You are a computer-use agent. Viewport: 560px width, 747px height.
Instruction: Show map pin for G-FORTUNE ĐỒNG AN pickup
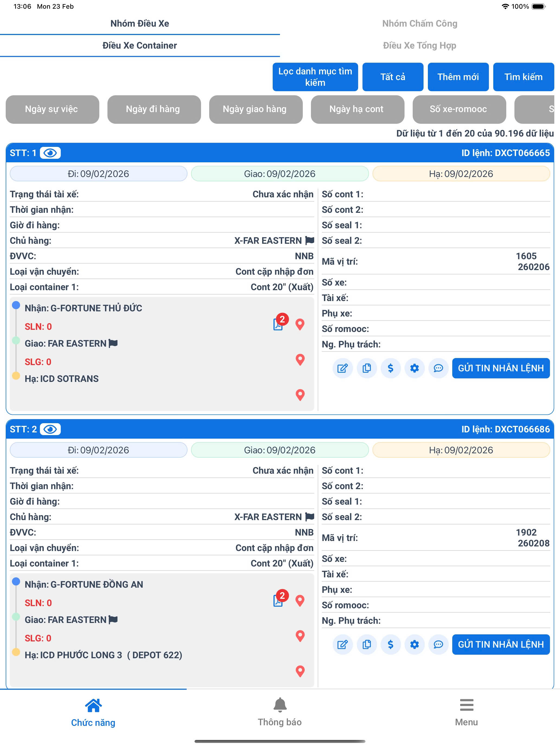tap(300, 600)
